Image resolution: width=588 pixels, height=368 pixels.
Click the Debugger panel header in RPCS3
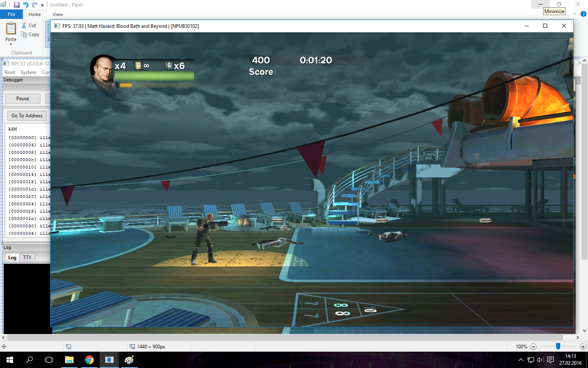coord(27,80)
